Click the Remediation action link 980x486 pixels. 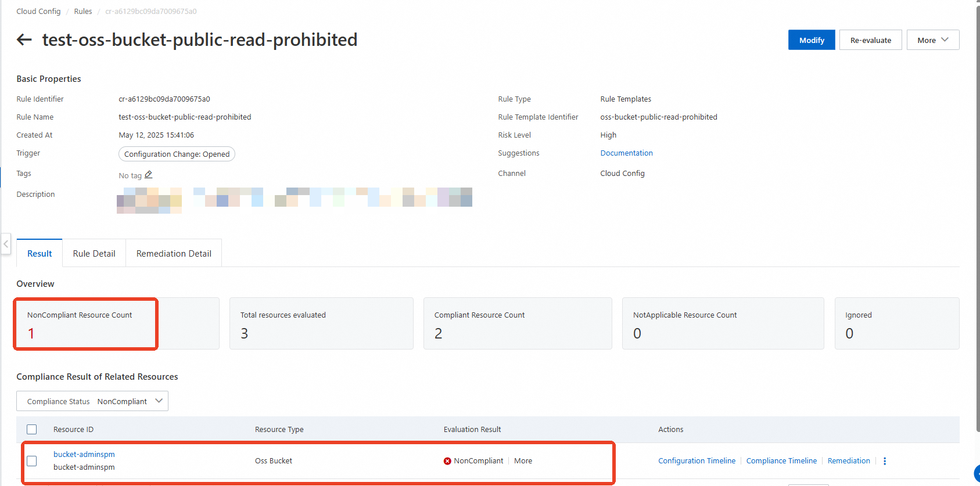(x=849, y=461)
